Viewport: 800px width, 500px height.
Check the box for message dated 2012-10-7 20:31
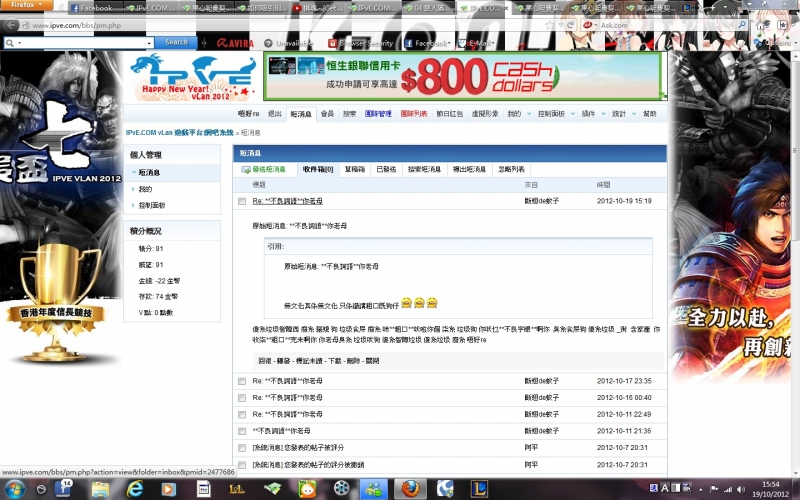[242, 448]
